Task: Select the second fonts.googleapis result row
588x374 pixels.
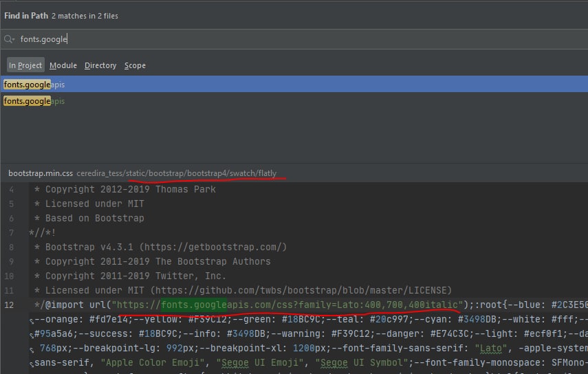Action: tap(294, 101)
